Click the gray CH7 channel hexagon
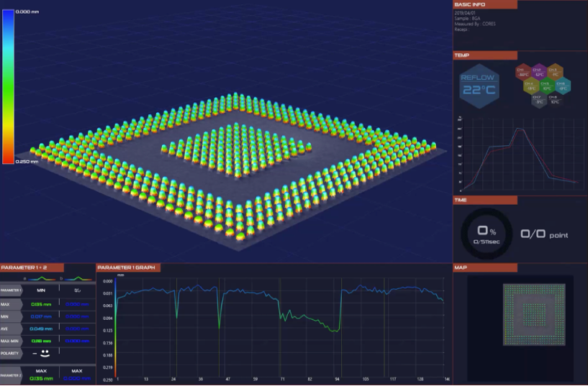The width and height of the screenshot is (588, 386). (x=538, y=99)
